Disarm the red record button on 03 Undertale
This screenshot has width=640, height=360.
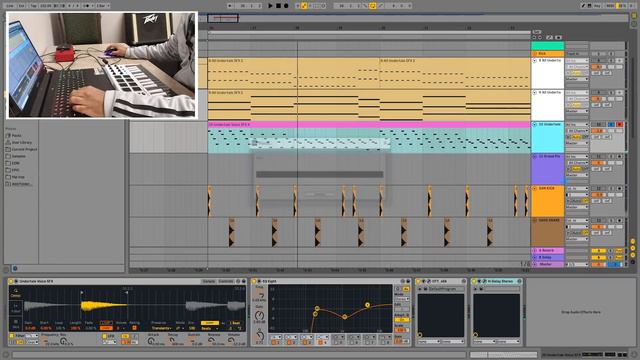[x=620, y=124]
